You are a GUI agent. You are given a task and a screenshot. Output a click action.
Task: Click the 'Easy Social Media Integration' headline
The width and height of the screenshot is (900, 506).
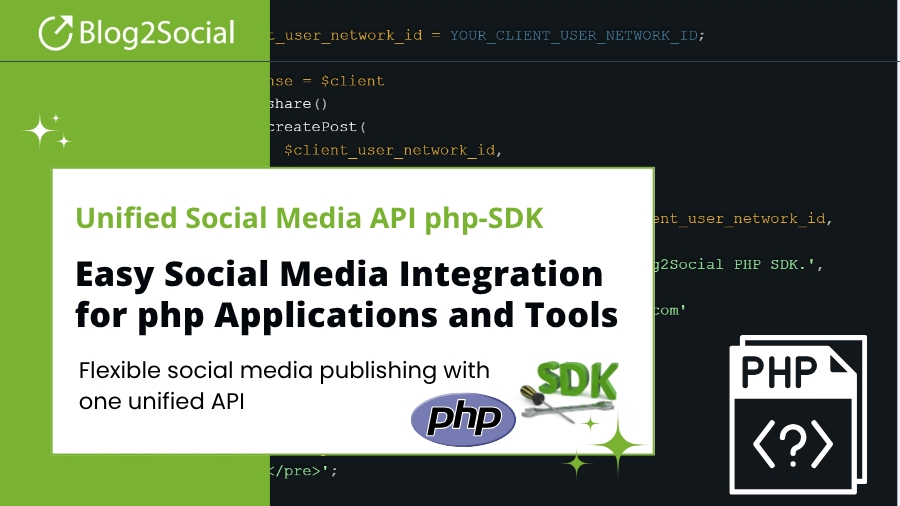pos(339,274)
